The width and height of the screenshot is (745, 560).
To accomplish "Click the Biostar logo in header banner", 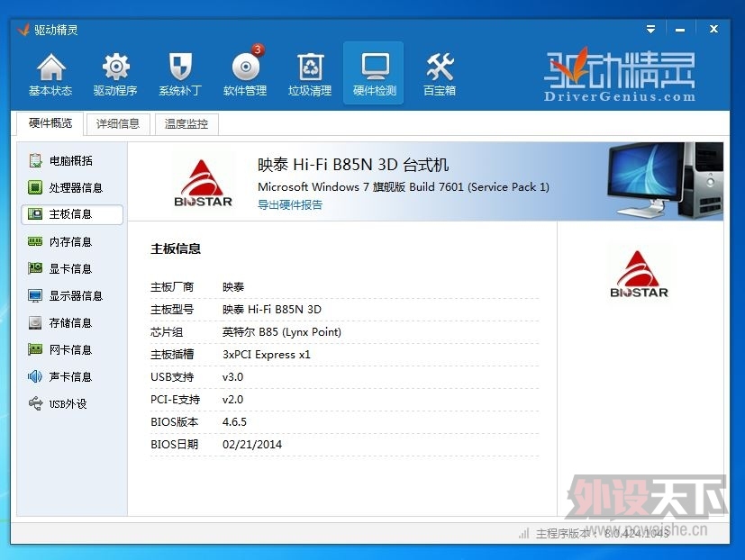I will (x=203, y=183).
